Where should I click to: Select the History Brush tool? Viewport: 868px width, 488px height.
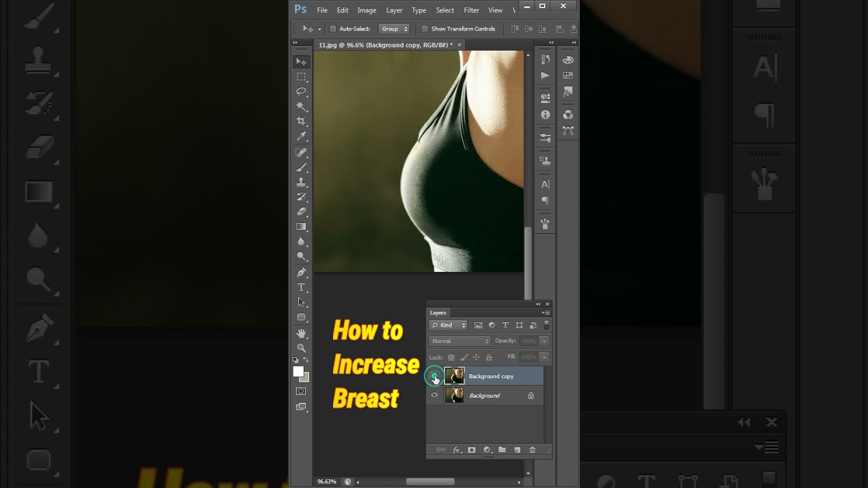pyautogui.click(x=302, y=197)
